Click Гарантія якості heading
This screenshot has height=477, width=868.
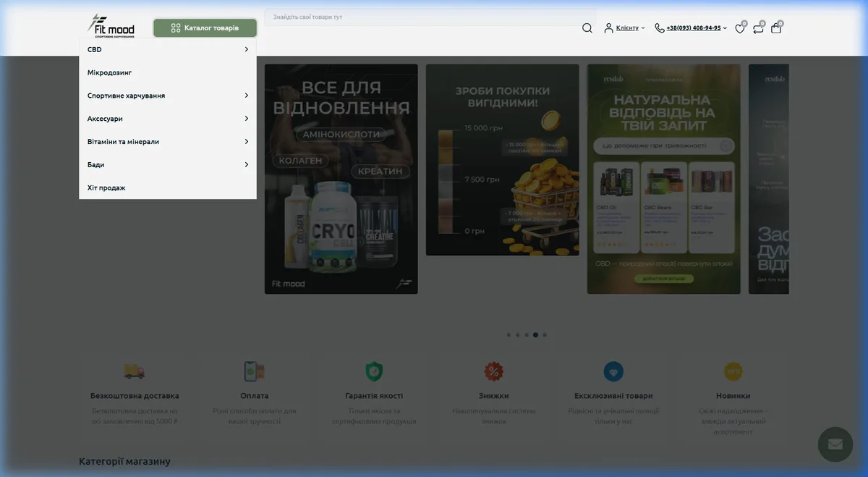(374, 396)
